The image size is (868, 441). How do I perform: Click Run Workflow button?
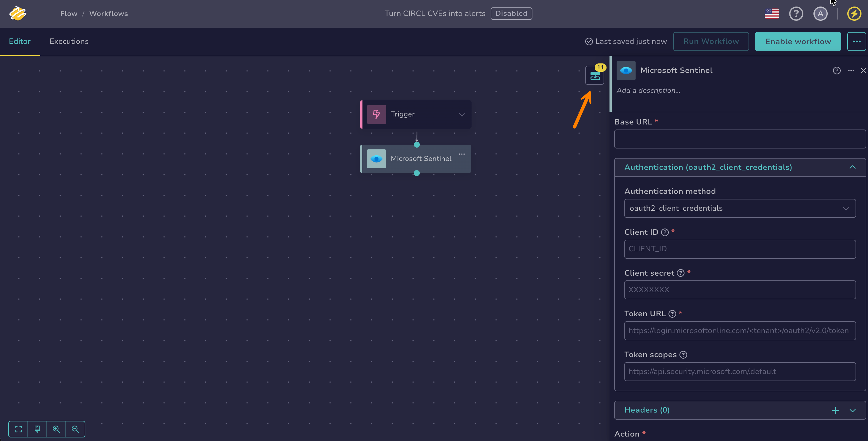(711, 41)
